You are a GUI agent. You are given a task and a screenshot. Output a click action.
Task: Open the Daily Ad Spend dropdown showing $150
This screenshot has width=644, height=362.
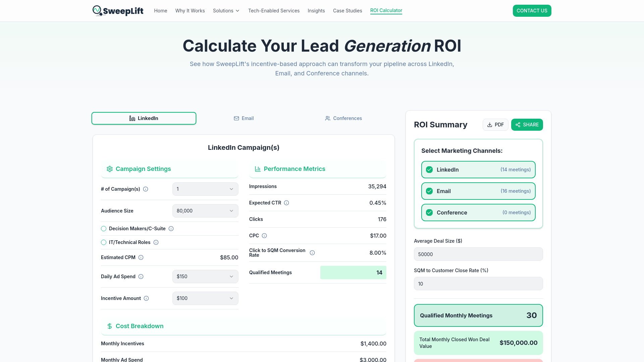(205, 277)
